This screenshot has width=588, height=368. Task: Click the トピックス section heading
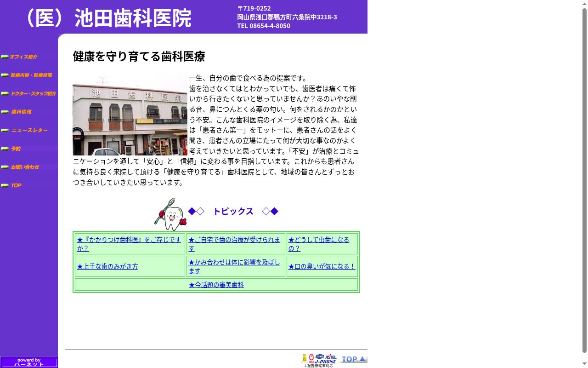tap(233, 211)
